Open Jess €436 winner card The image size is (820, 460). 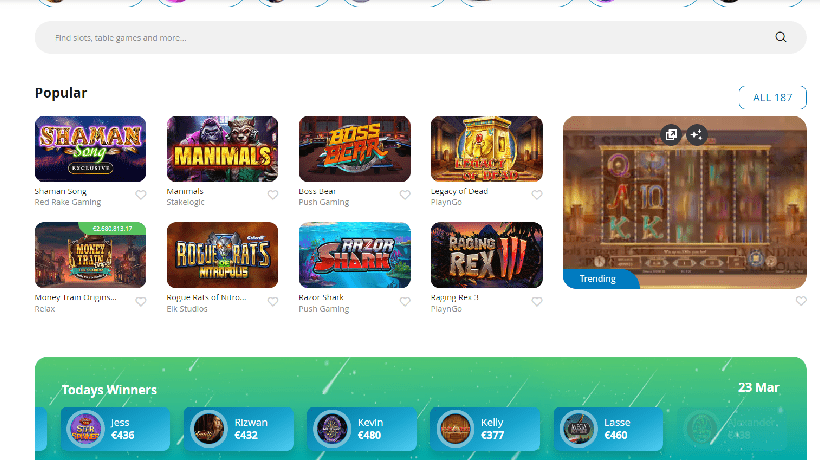(116, 429)
